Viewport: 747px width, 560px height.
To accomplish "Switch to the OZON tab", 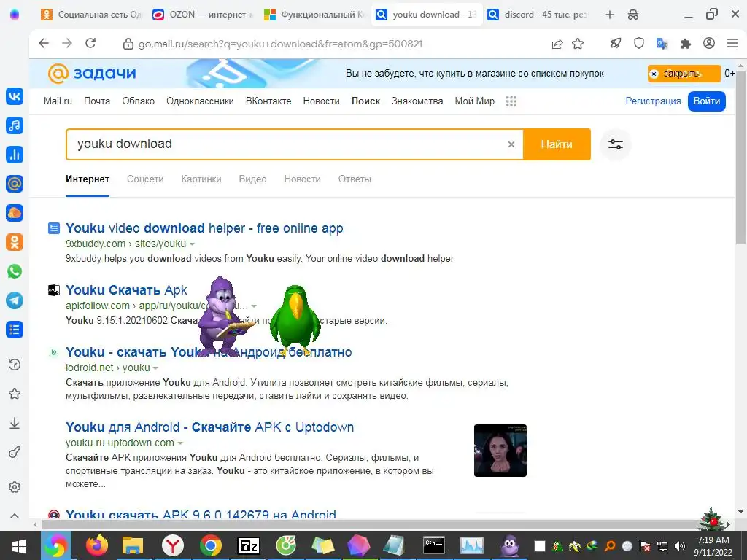I will click(202, 15).
